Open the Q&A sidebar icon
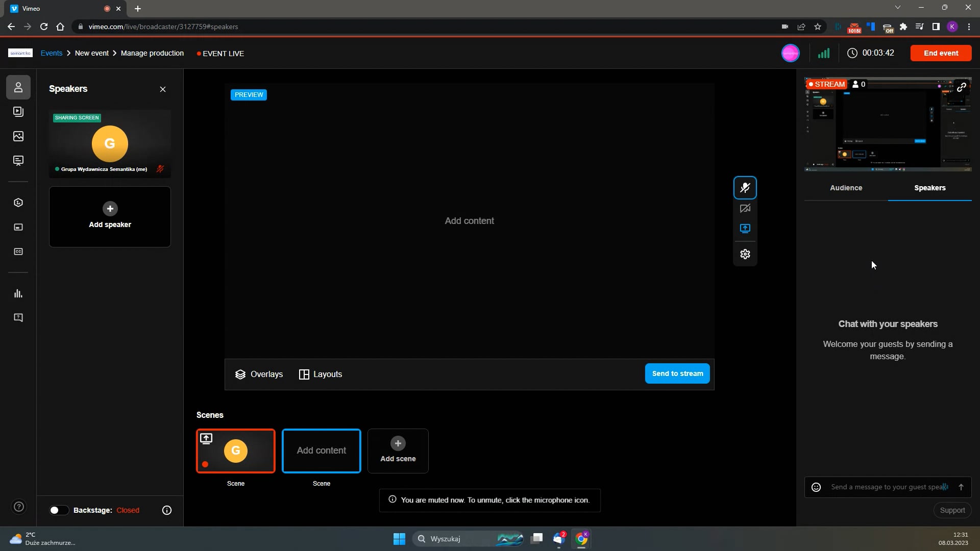The height and width of the screenshot is (551, 980). tap(18, 318)
